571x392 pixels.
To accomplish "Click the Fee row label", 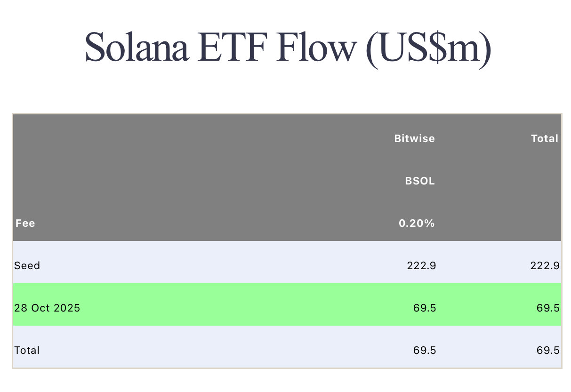I will tap(25, 224).
